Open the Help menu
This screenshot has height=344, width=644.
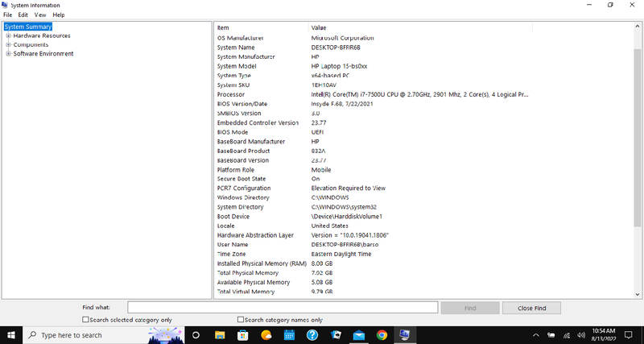[59, 15]
